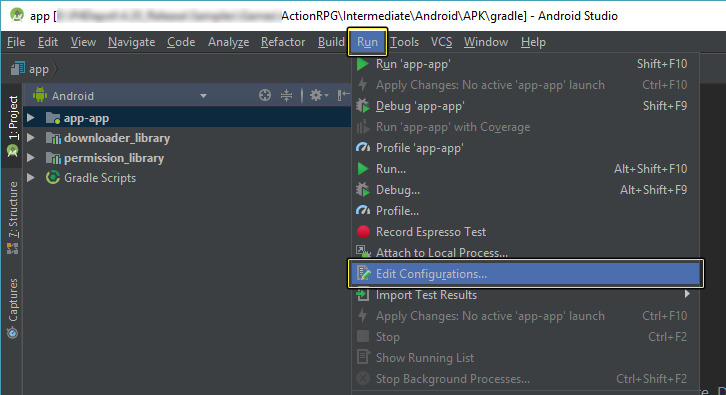
Task: Click the Android Studio title bar icon
Action: coord(17,15)
